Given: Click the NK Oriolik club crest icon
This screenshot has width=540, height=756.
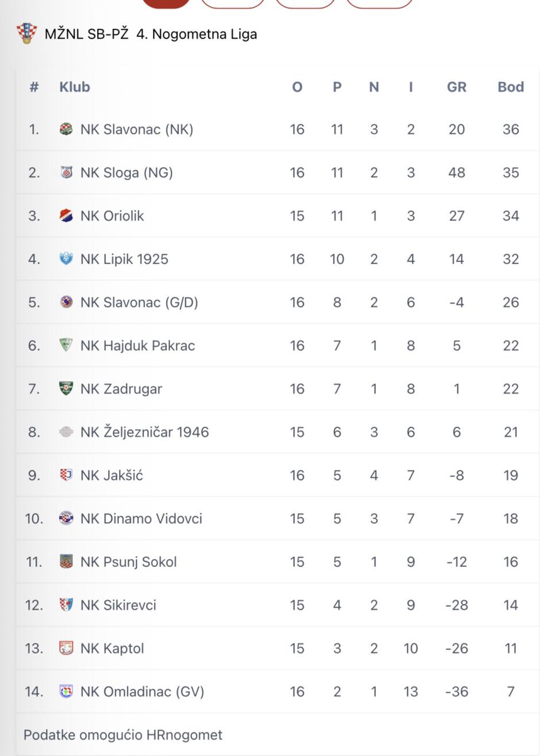Looking at the screenshot, I should (x=66, y=215).
